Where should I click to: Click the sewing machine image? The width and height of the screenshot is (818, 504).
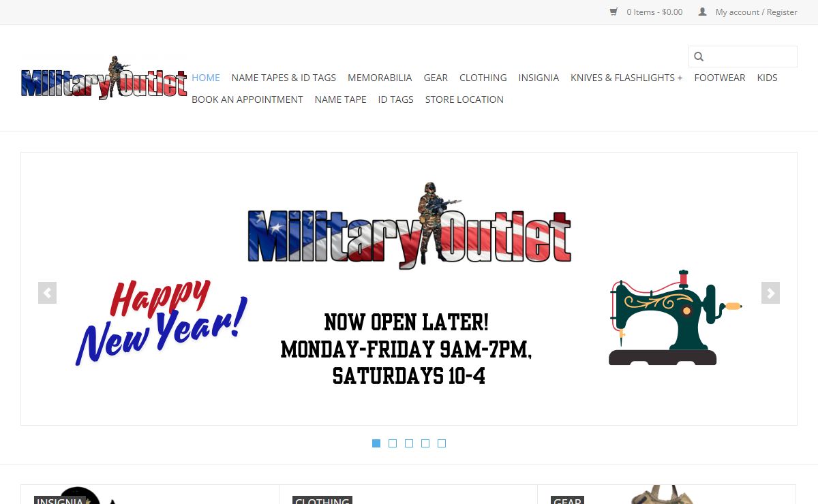click(x=675, y=317)
